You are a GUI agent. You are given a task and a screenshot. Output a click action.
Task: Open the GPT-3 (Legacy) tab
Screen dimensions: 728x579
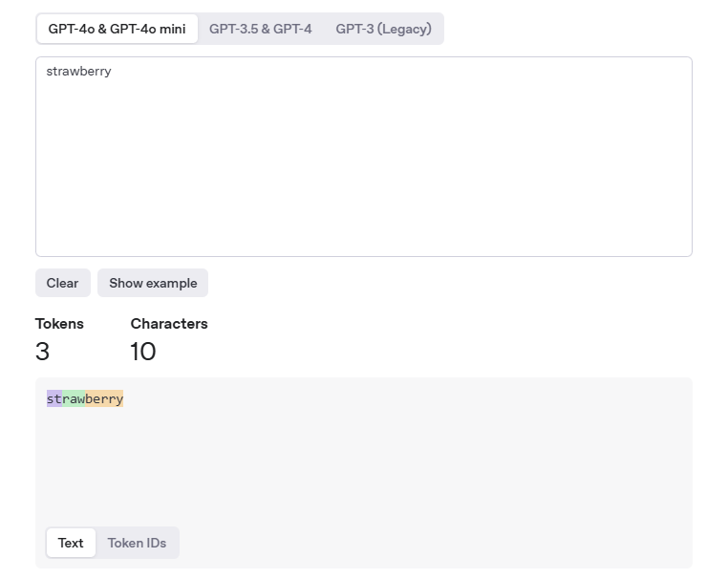[x=383, y=29]
